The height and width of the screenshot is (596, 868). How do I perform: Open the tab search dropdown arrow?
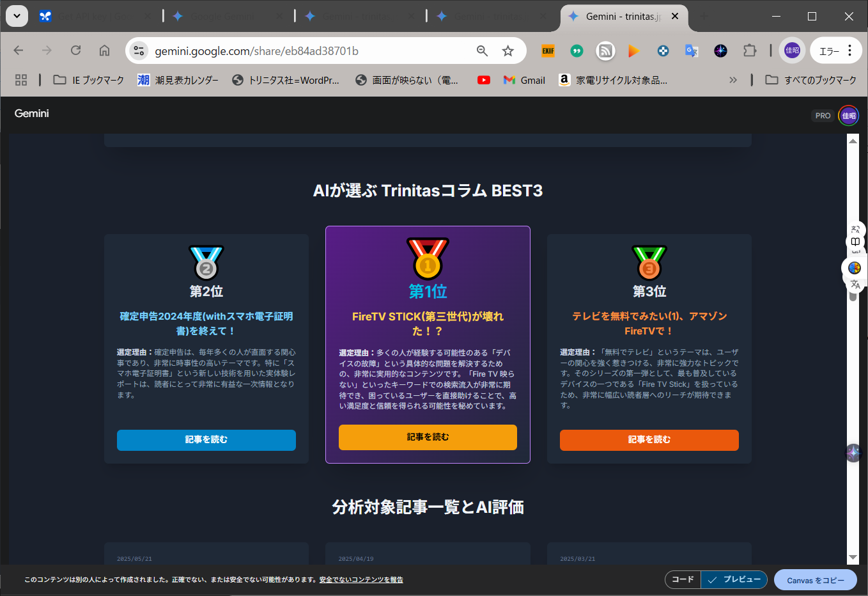(x=17, y=16)
